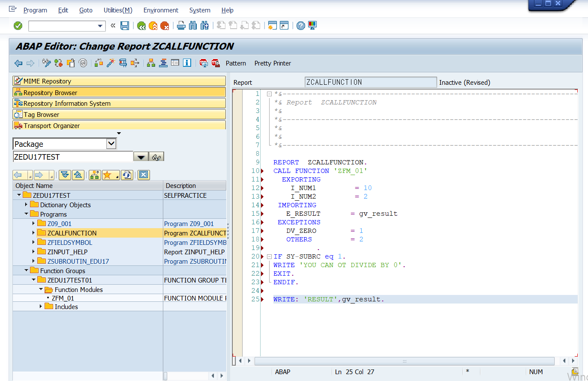Click the Pattern button
588x381 pixels.
pyautogui.click(x=236, y=63)
